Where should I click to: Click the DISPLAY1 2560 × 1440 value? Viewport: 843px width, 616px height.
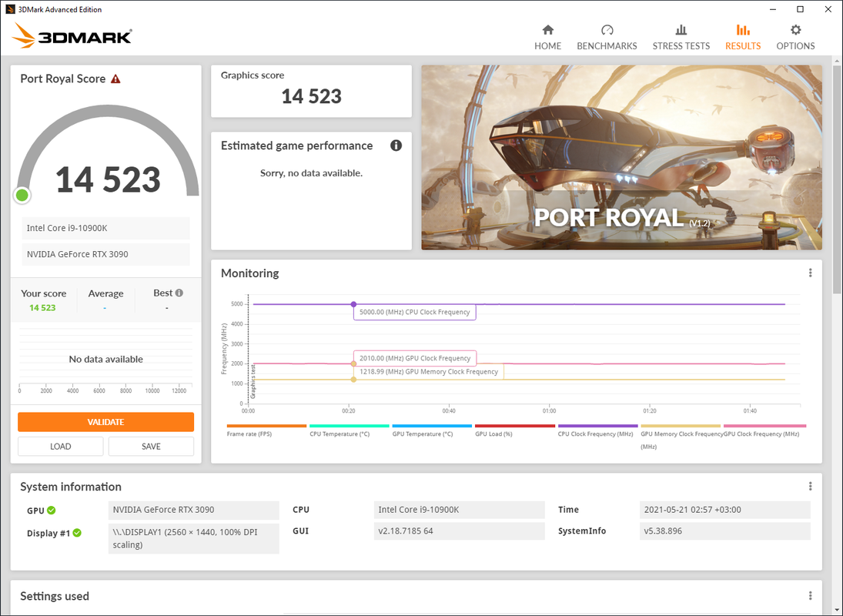pos(193,538)
